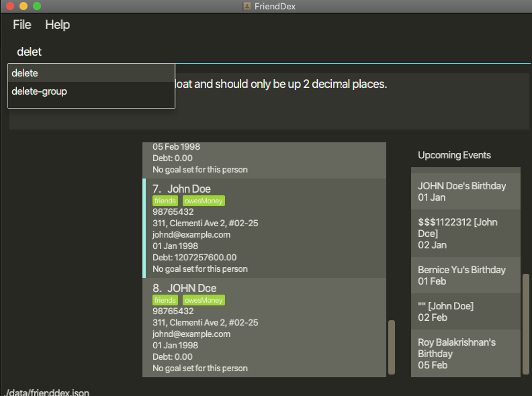Click phone 98765432 on contact 7
Viewport: 532px width, 396px height.
pyautogui.click(x=173, y=212)
